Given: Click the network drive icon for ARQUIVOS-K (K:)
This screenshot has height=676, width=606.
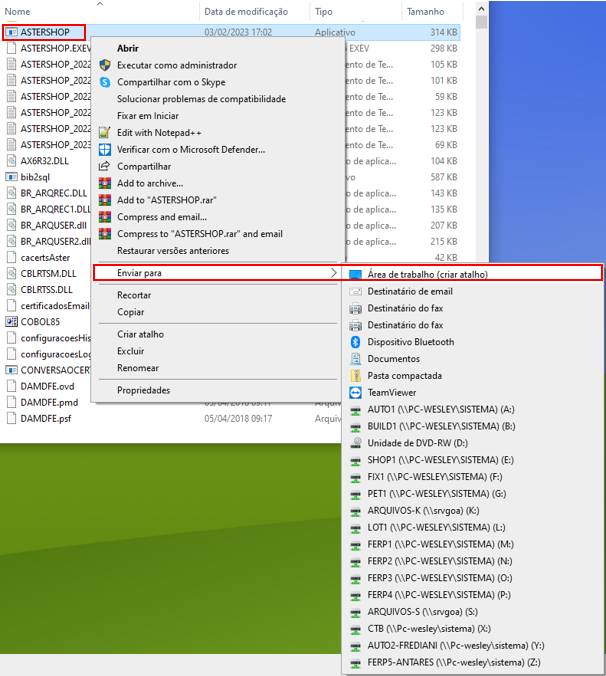Looking at the screenshot, I should pos(355,511).
